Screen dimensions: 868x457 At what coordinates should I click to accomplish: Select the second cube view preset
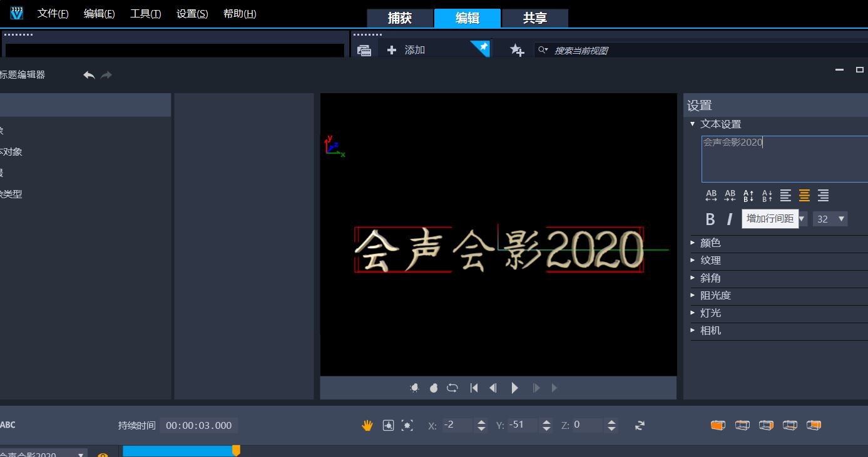[742, 425]
